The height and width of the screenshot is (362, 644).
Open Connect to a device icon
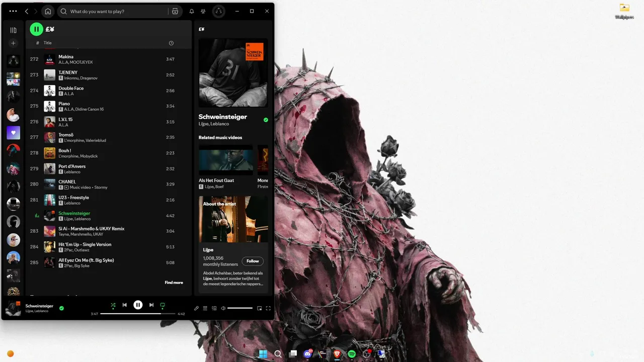[214, 308]
